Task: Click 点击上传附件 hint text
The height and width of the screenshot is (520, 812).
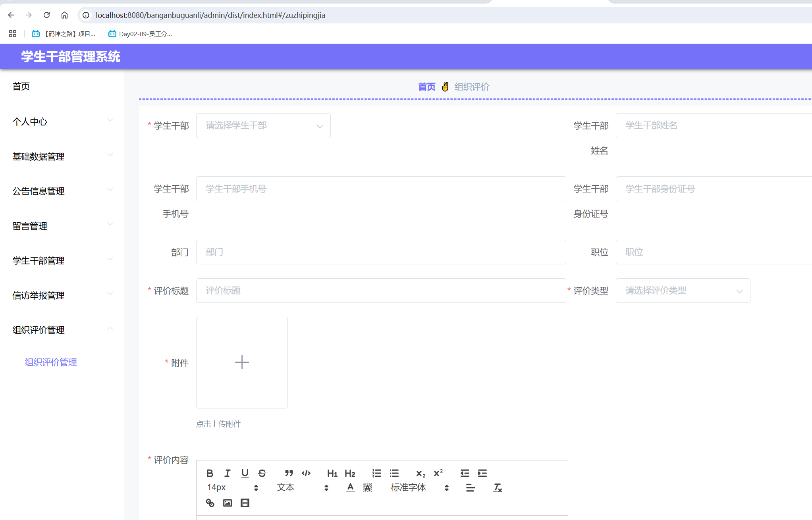Action: [218, 424]
